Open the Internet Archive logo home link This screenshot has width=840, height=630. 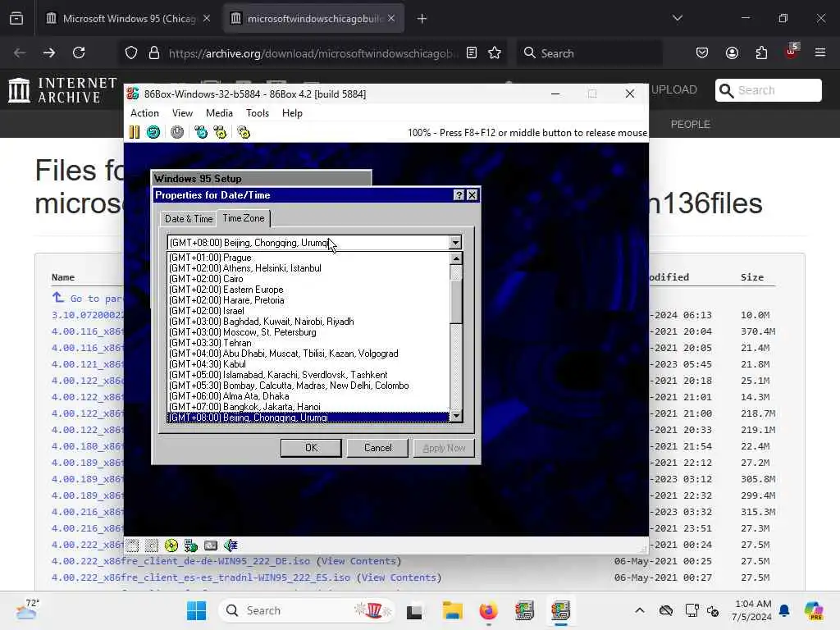click(62, 89)
